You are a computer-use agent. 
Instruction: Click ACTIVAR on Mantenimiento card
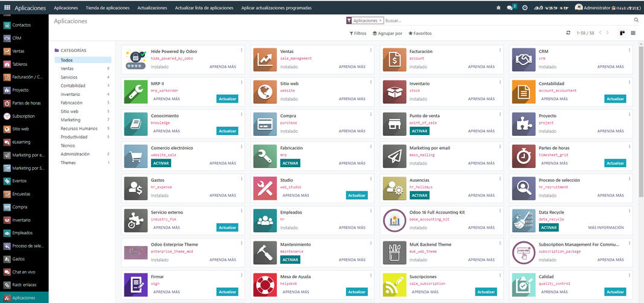pyautogui.click(x=291, y=260)
